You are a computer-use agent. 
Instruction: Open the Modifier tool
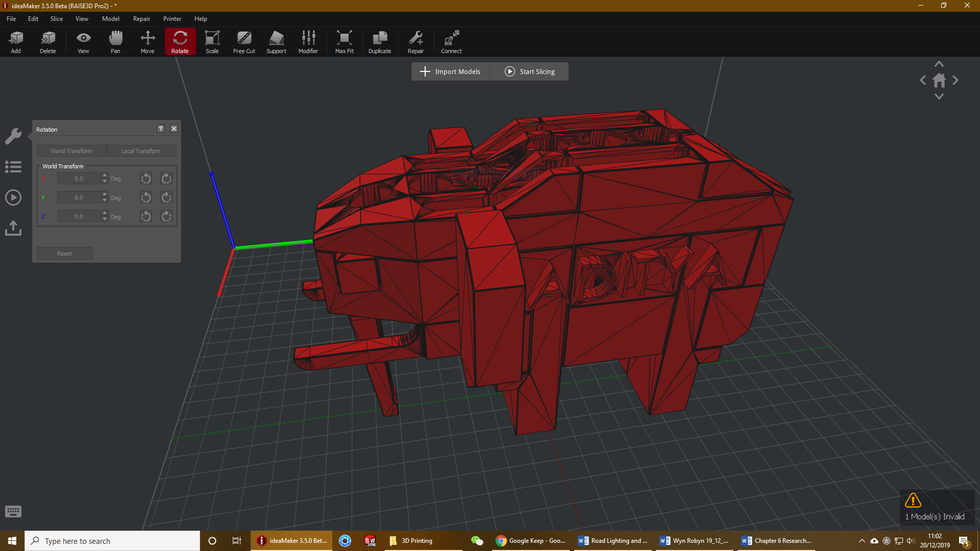[308, 42]
